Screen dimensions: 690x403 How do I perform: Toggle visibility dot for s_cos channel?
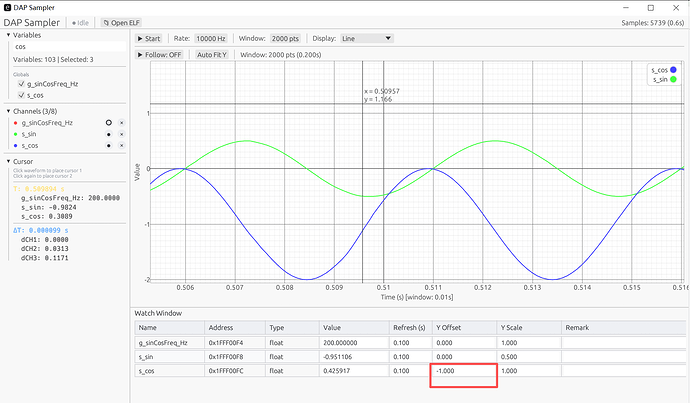point(109,146)
